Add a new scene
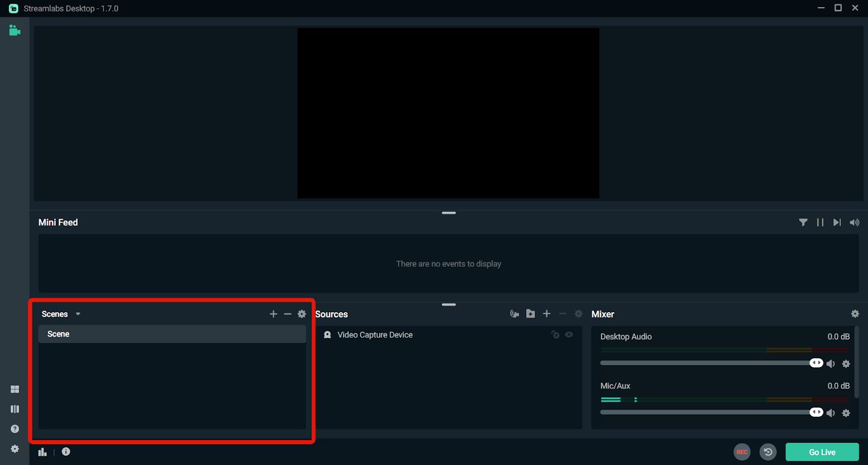 coord(273,314)
